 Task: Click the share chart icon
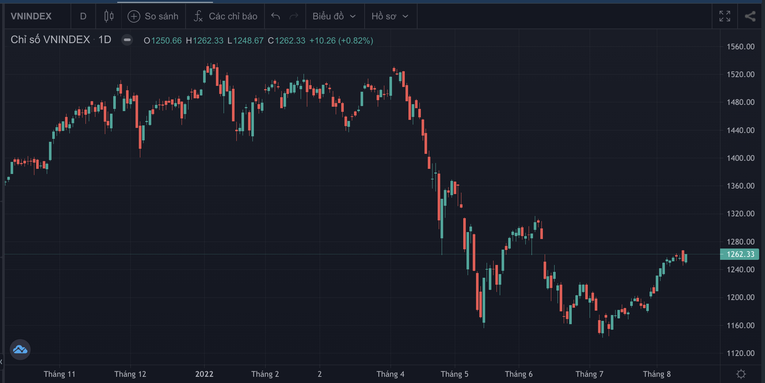(x=750, y=16)
